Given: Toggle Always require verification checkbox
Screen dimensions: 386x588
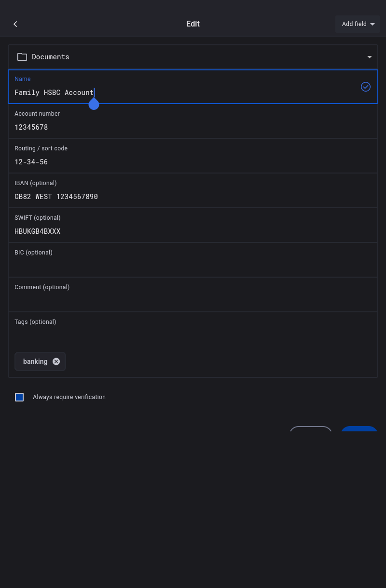Looking at the screenshot, I should coord(19,397).
